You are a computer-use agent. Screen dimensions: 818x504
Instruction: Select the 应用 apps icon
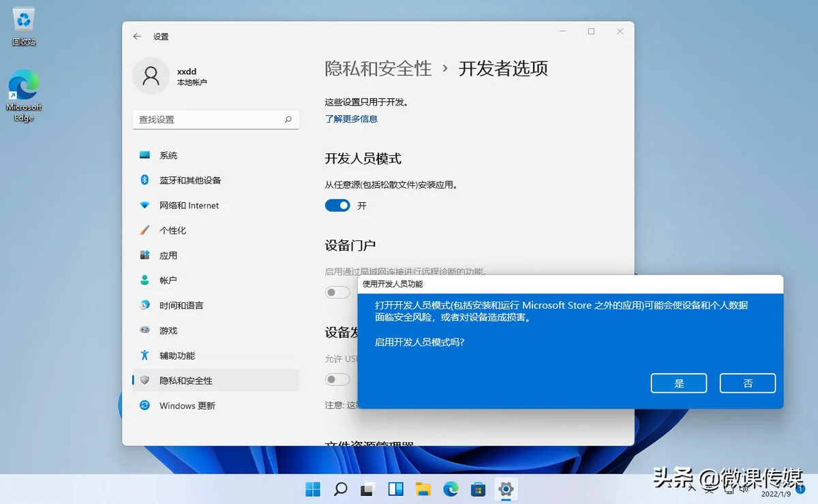(x=145, y=255)
